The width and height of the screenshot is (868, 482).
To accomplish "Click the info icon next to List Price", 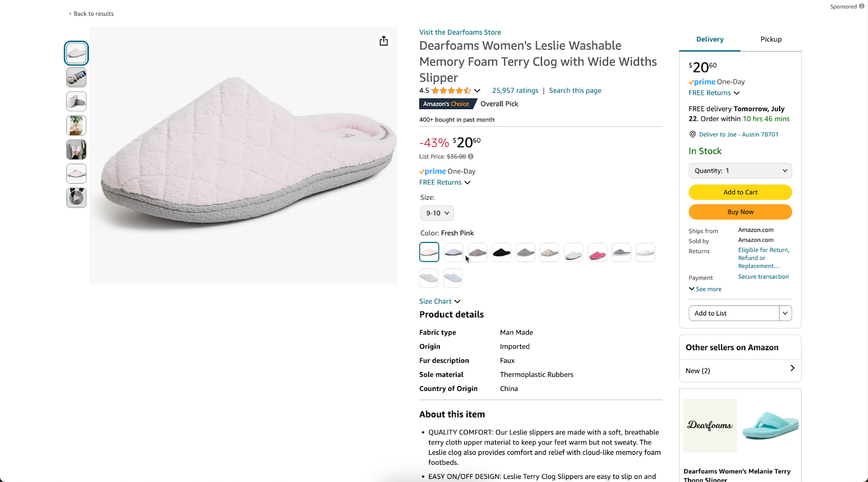I will [x=470, y=156].
